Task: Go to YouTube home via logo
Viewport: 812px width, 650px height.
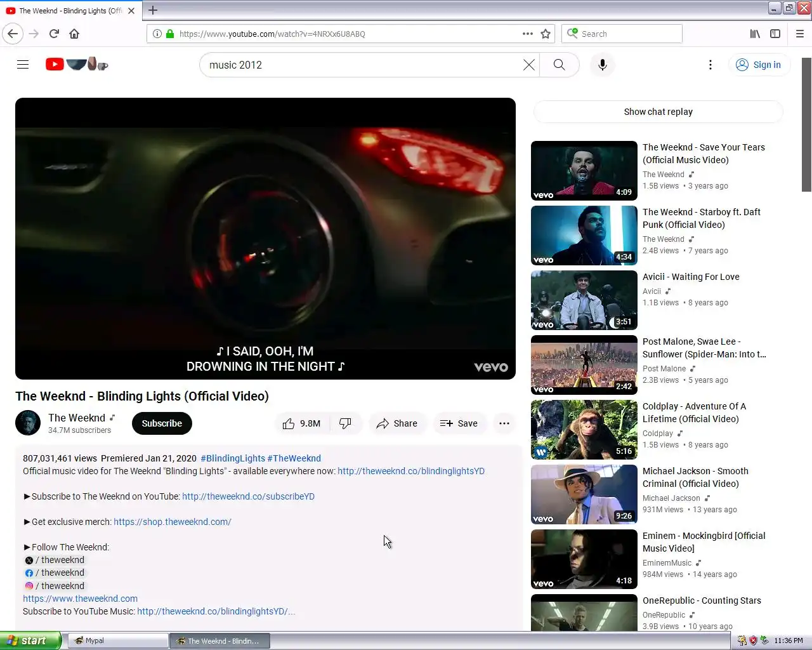Action: click(x=77, y=64)
